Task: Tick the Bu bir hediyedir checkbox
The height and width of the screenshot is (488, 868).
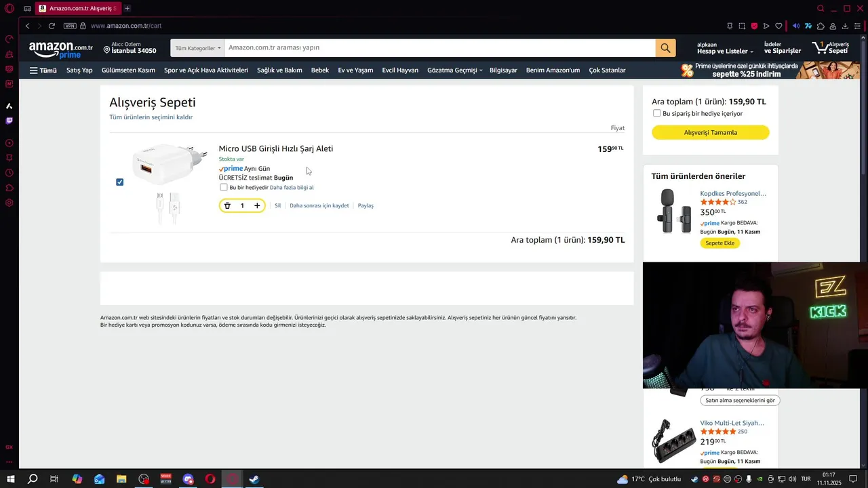Action: pyautogui.click(x=224, y=187)
